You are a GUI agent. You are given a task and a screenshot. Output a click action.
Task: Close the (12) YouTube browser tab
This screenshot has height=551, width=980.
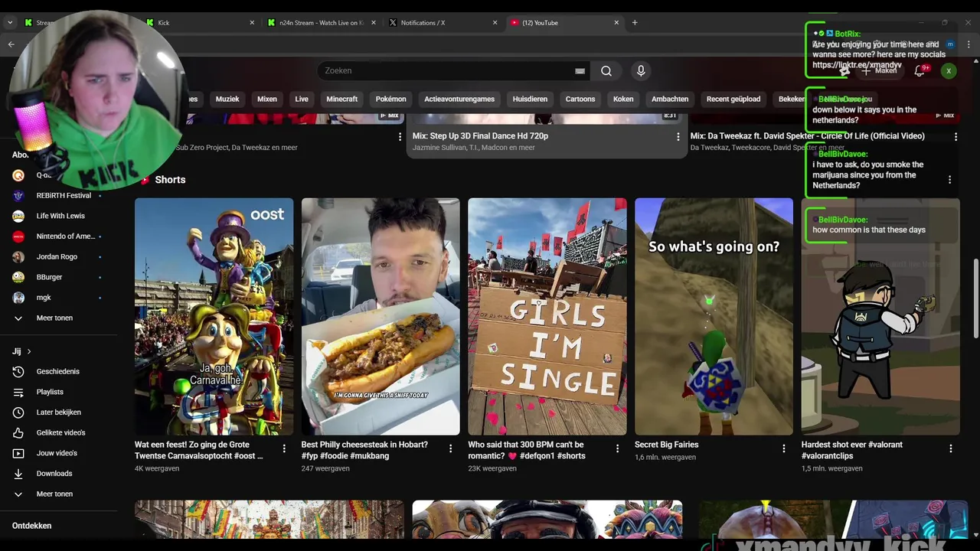pos(616,23)
